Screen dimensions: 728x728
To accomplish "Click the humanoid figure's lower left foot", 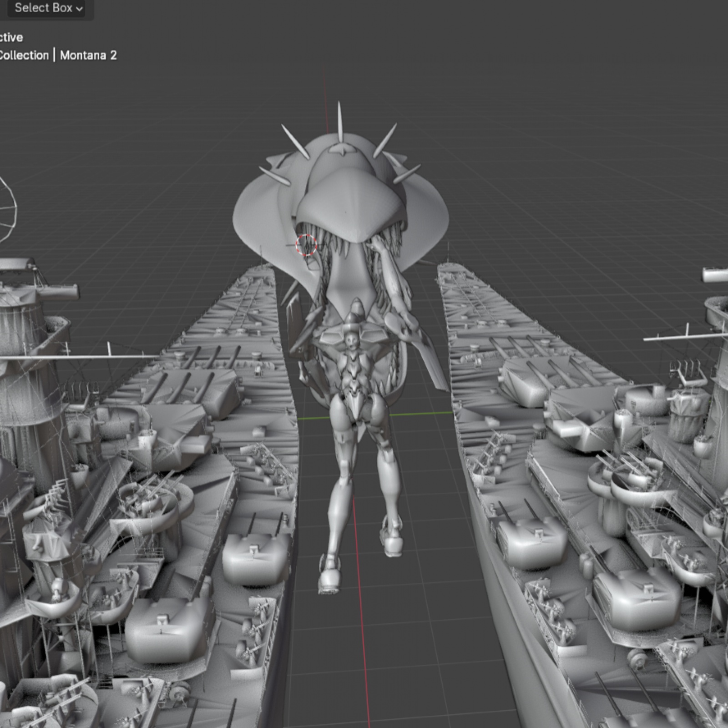I will click(x=329, y=578).
